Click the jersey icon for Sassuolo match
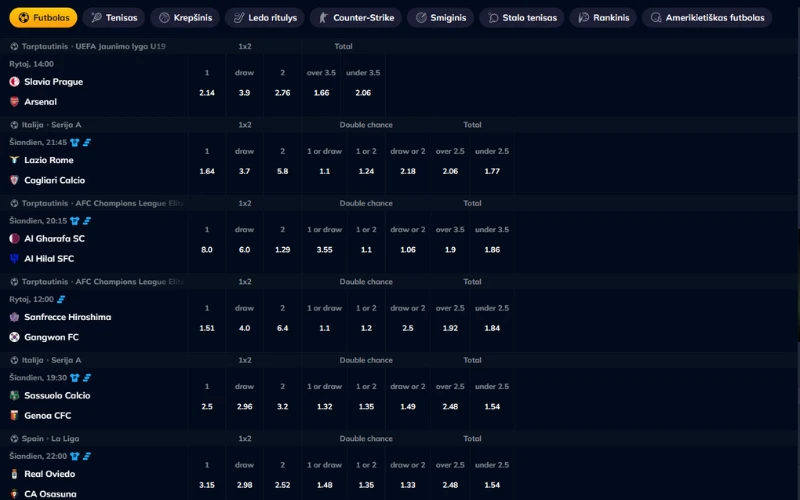The width and height of the screenshot is (800, 500). coord(75,378)
